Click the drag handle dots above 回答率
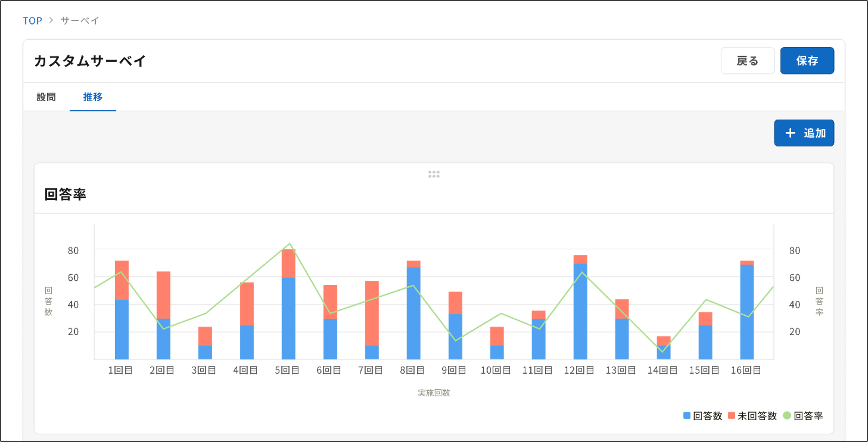 434,174
